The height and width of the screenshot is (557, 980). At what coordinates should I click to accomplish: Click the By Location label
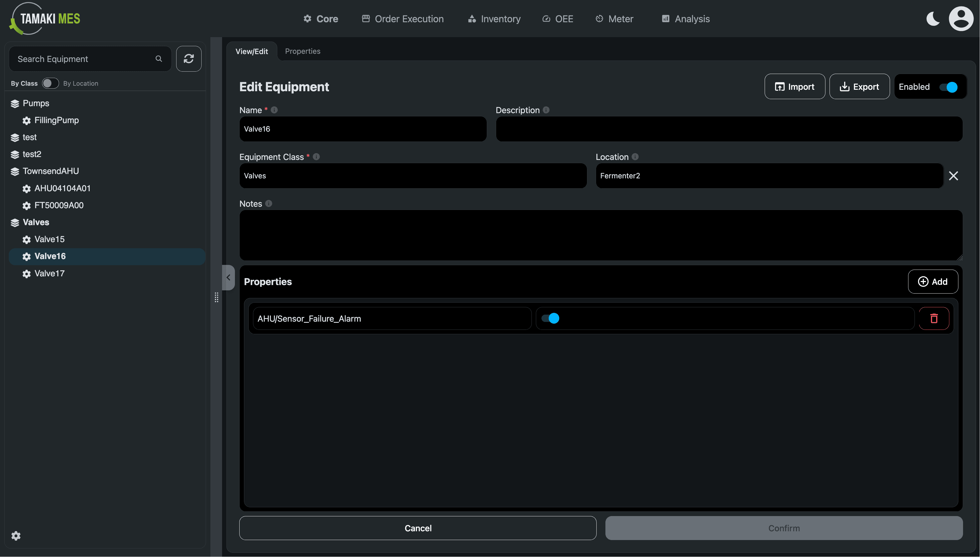(x=80, y=83)
